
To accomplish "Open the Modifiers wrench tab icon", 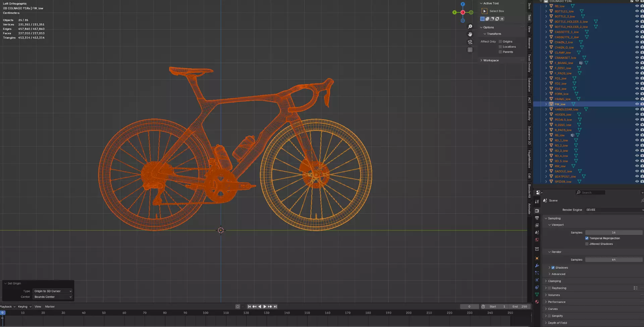I will click(537, 266).
